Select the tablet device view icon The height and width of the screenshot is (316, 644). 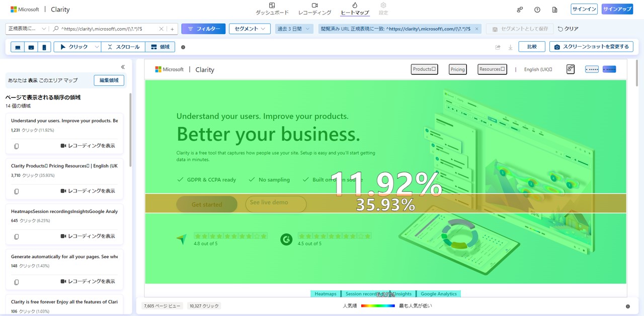pyautogui.click(x=31, y=47)
